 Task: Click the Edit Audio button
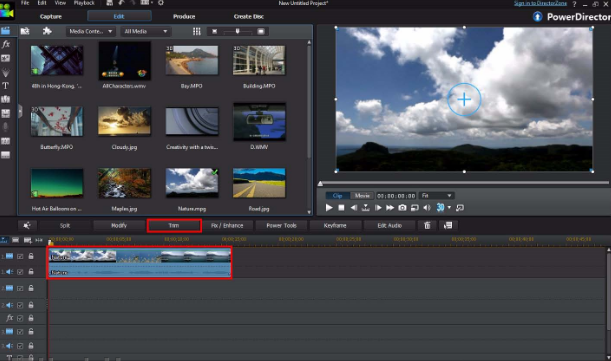(x=389, y=225)
